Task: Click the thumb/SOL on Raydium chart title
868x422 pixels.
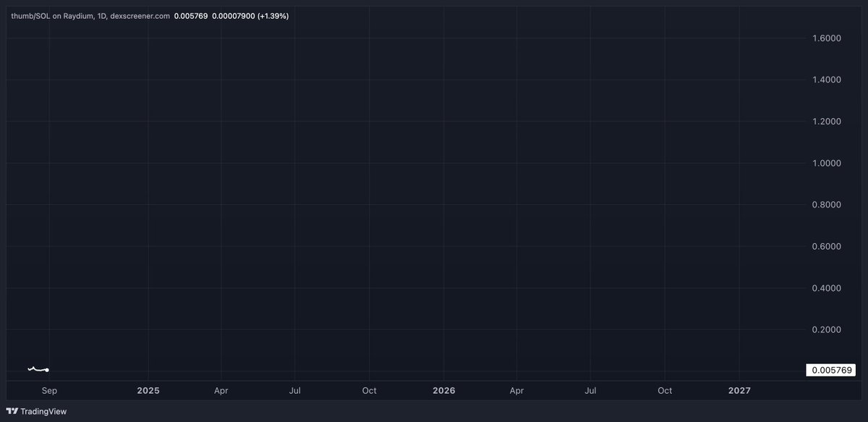Action: pos(90,15)
